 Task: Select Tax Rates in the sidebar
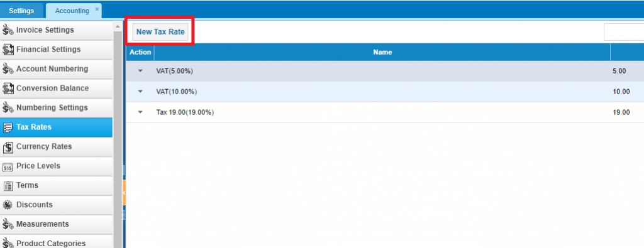[56, 127]
